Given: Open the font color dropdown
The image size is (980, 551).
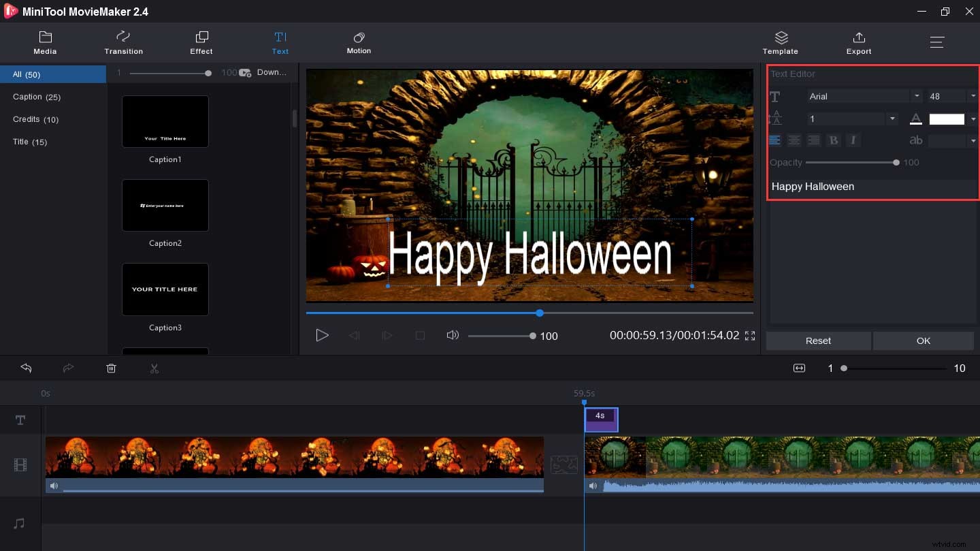Looking at the screenshot, I should 973,119.
